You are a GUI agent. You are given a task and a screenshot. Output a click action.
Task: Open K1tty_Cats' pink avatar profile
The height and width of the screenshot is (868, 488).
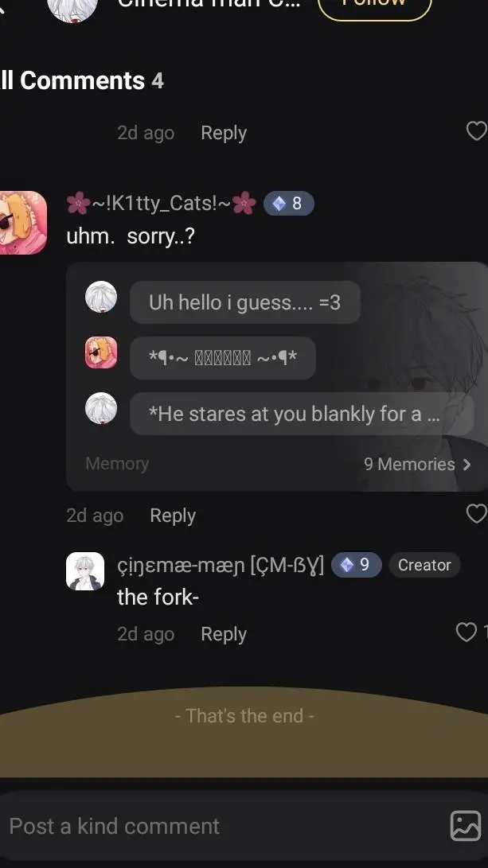click(x=23, y=223)
